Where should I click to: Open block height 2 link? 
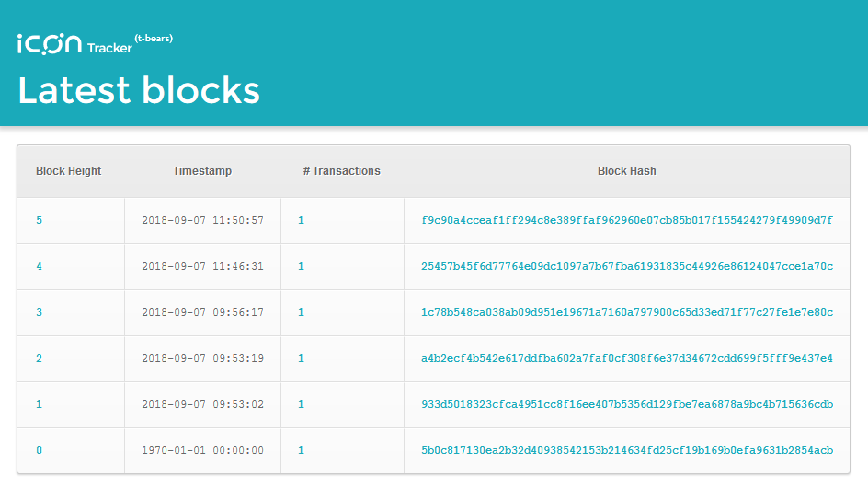coord(39,359)
